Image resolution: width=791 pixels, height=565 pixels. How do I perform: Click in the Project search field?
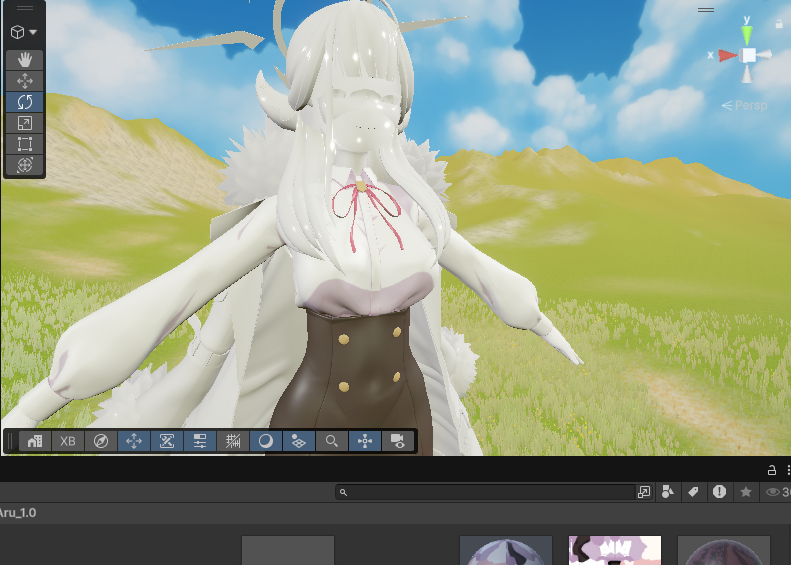pyautogui.click(x=485, y=492)
